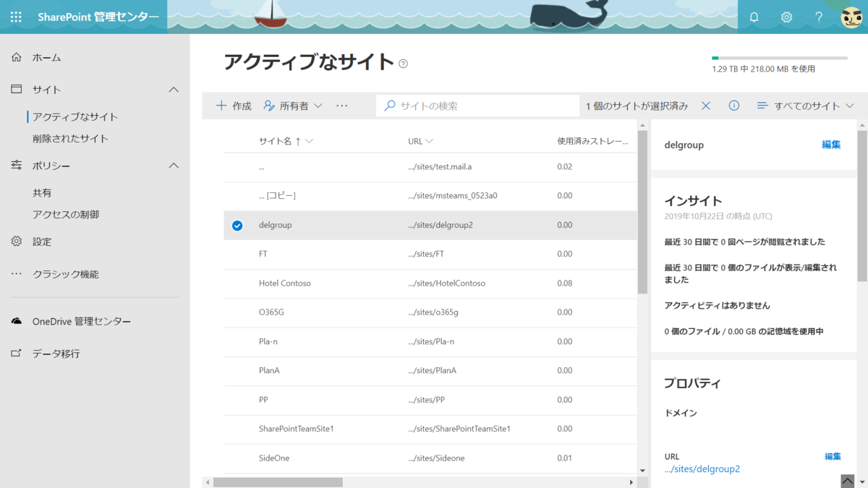Click the data migration external link icon
Screen dimensions: 868x488
point(17,354)
